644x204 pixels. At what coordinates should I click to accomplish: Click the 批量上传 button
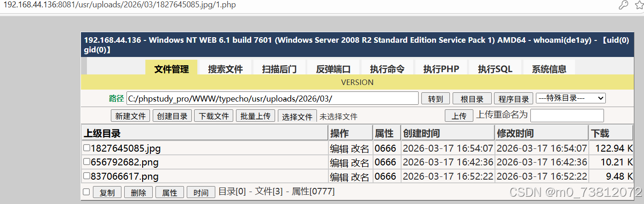(x=255, y=116)
